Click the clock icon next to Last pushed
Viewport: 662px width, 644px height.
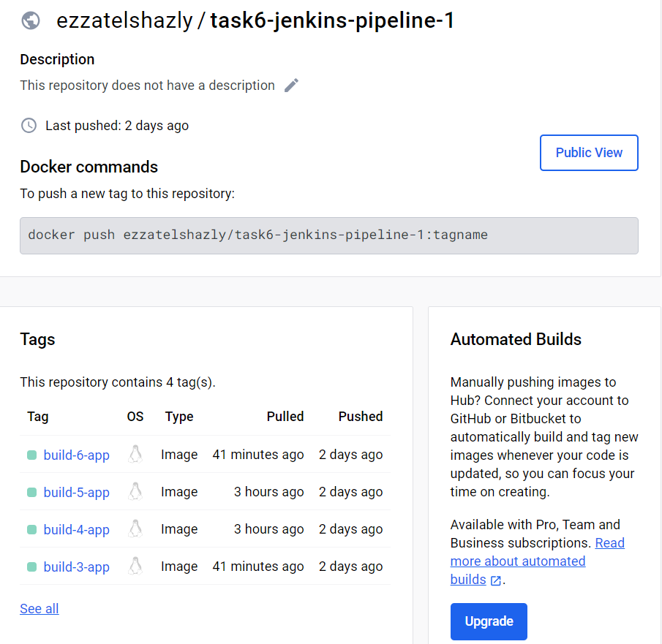tap(29, 126)
